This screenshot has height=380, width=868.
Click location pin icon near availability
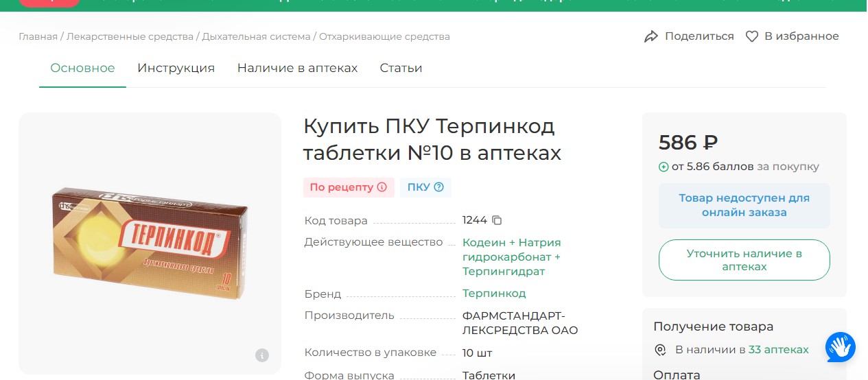click(x=661, y=350)
